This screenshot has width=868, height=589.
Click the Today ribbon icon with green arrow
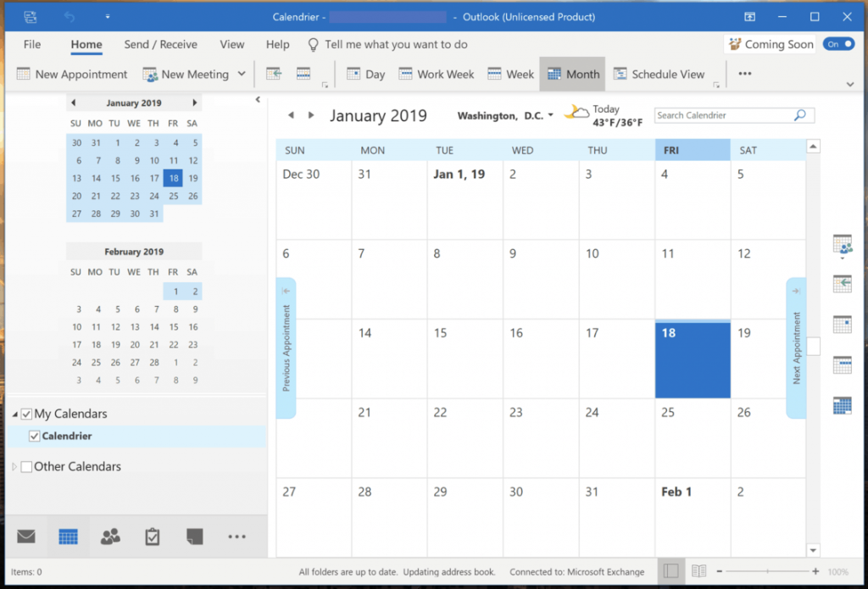[x=274, y=75]
